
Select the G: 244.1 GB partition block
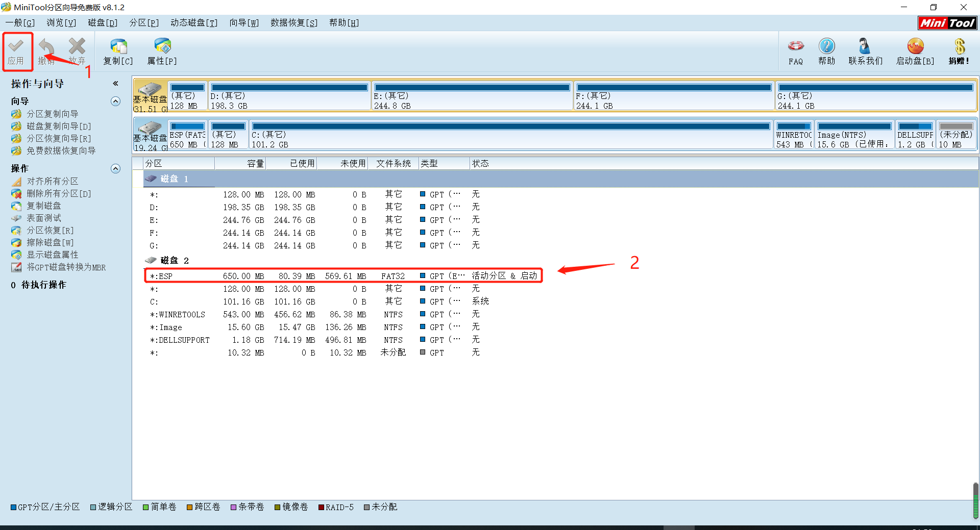876,96
